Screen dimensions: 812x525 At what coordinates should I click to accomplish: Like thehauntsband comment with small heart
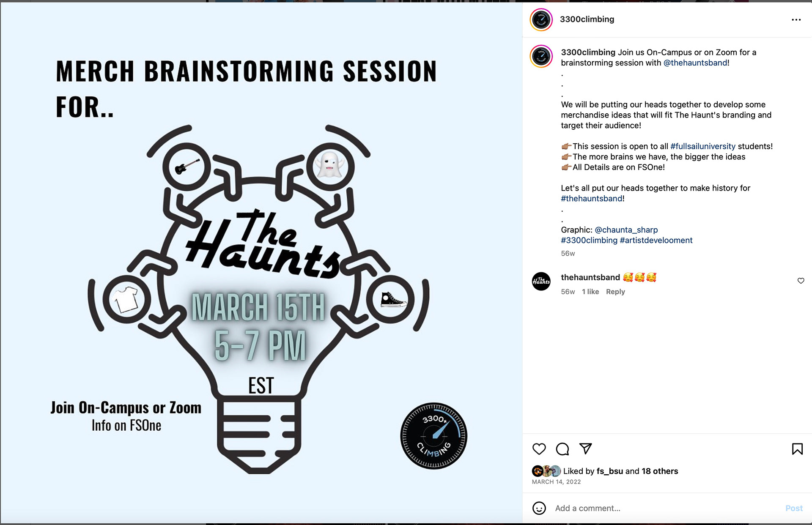(801, 281)
